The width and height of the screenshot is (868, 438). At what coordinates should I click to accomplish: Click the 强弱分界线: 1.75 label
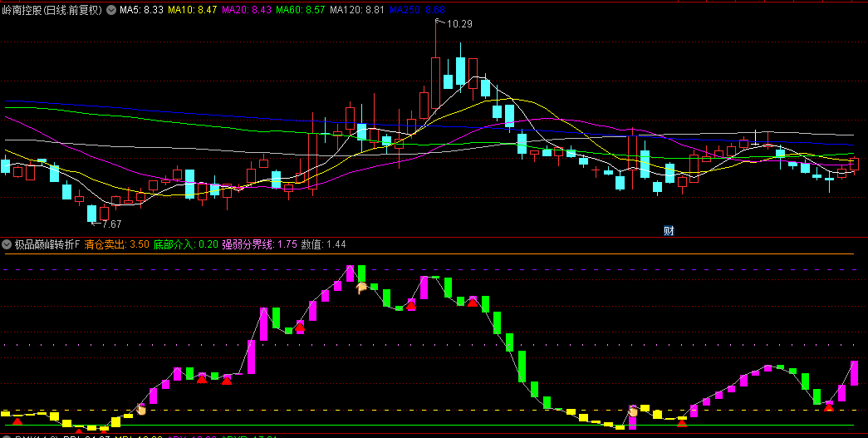260,244
